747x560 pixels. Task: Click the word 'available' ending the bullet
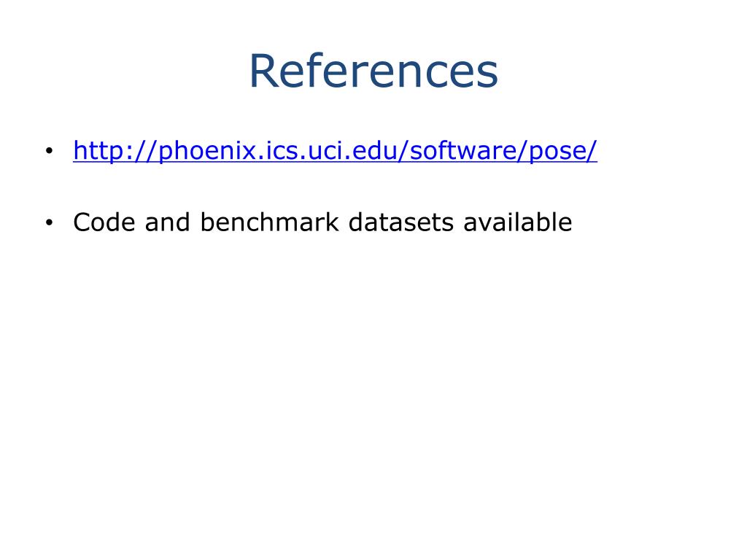click(x=518, y=222)
